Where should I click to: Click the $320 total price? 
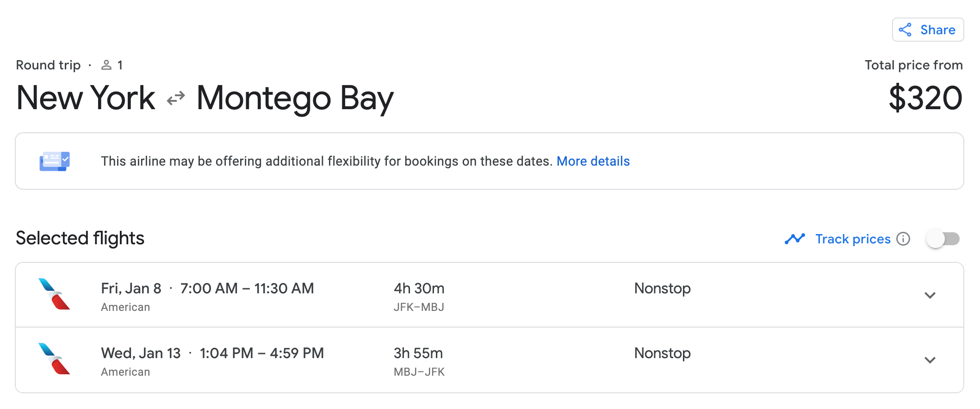tap(925, 98)
